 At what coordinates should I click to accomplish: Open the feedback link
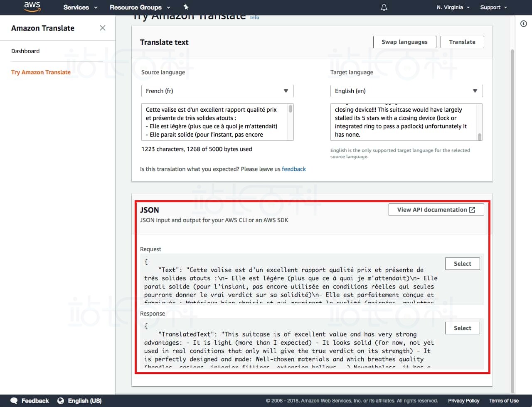[294, 169]
